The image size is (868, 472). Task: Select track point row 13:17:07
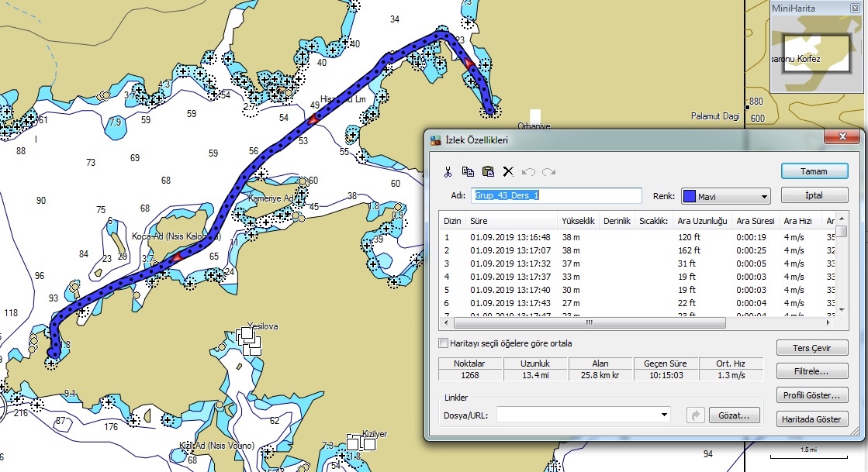pos(637,250)
